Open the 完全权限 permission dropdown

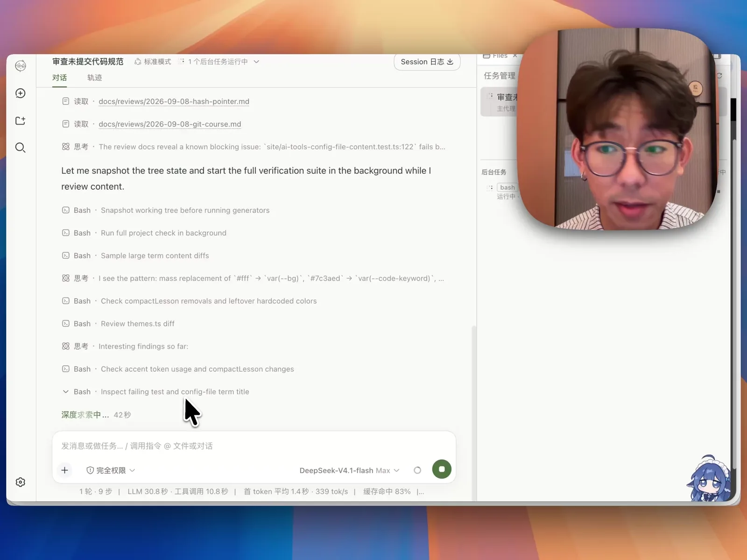pyautogui.click(x=111, y=470)
